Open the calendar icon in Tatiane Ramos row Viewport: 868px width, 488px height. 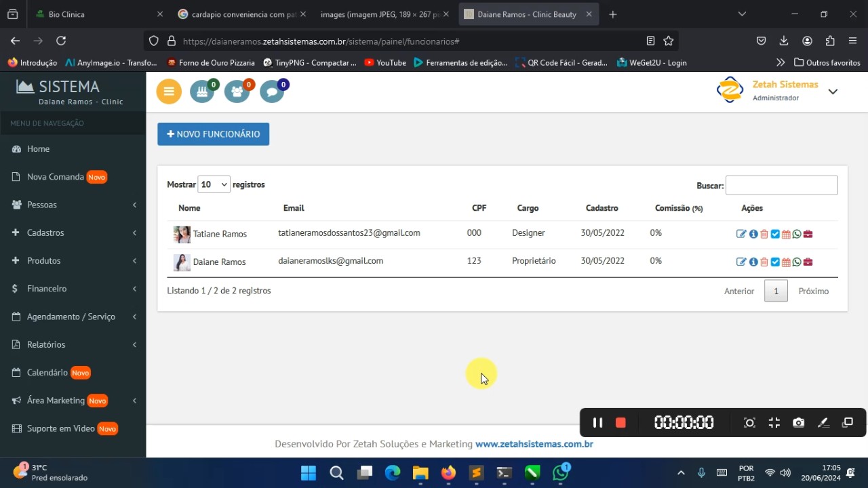tap(786, 234)
